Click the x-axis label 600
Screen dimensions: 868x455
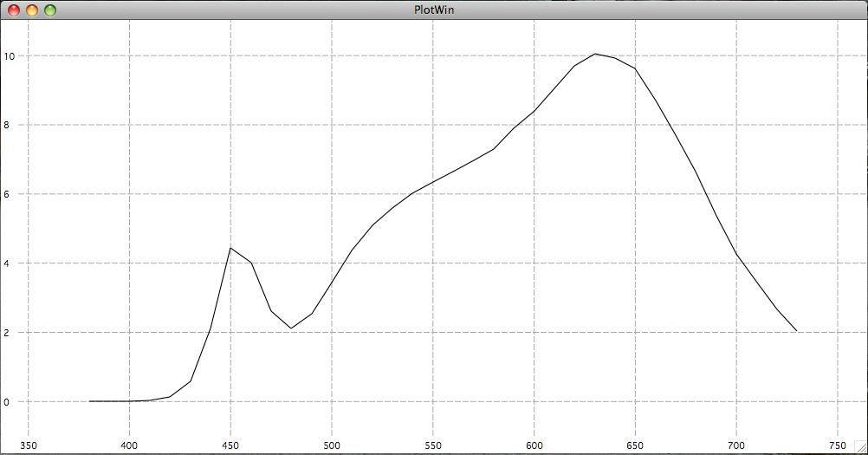pyautogui.click(x=534, y=445)
